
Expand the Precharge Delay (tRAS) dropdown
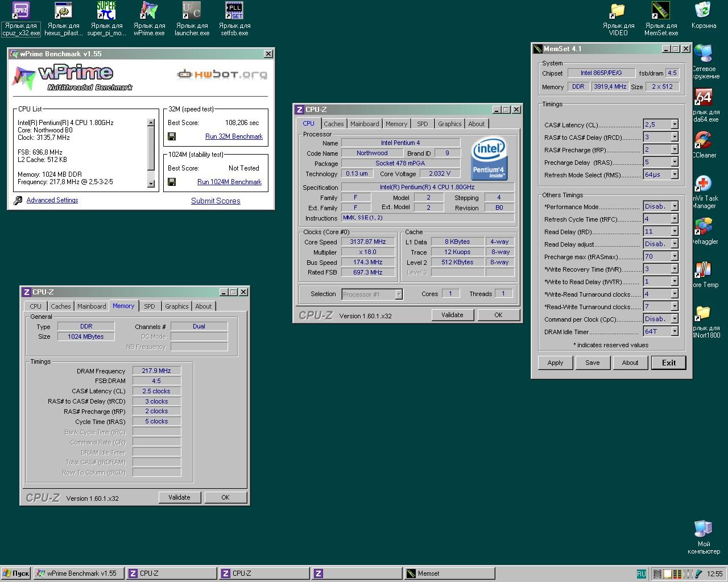(675, 162)
